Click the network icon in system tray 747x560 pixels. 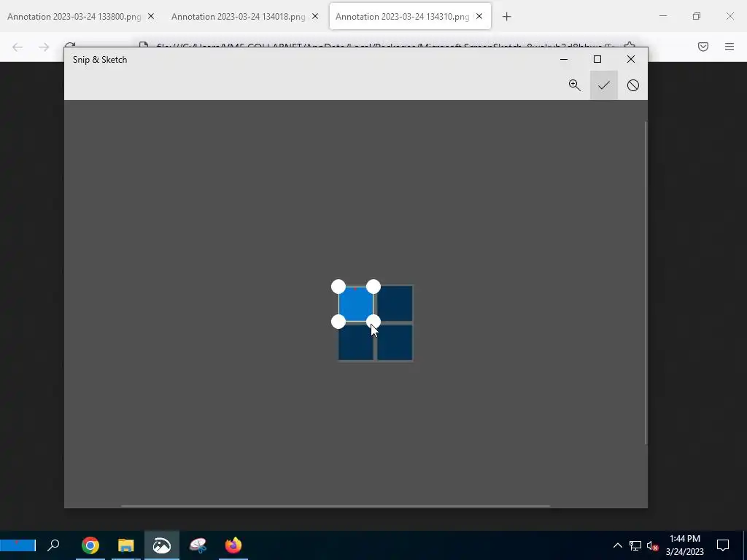click(x=635, y=545)
